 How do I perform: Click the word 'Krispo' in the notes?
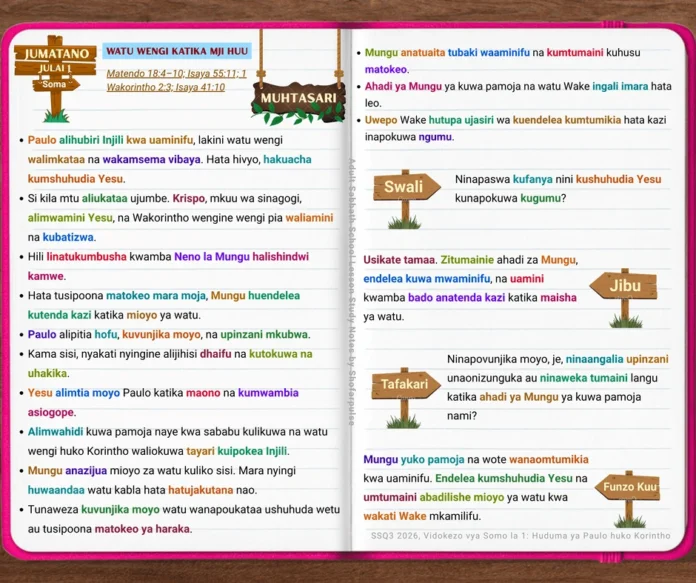point(189,198)
